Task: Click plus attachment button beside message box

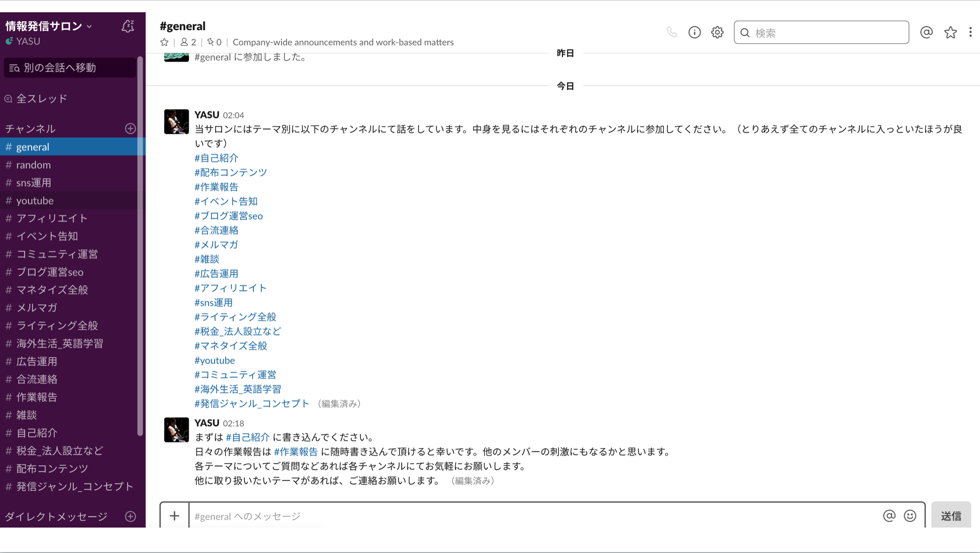Action: [174, 516]
